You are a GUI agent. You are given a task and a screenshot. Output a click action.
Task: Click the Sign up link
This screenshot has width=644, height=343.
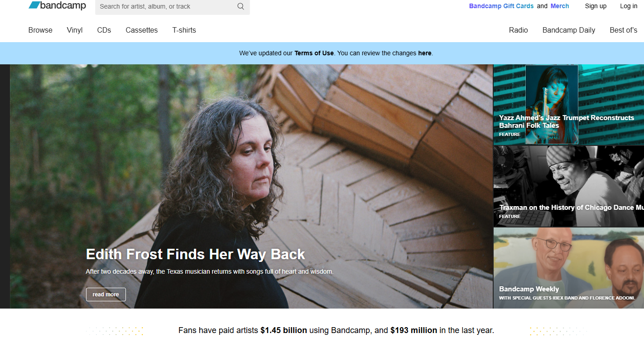pyautogui.click(x=596, y=6)
